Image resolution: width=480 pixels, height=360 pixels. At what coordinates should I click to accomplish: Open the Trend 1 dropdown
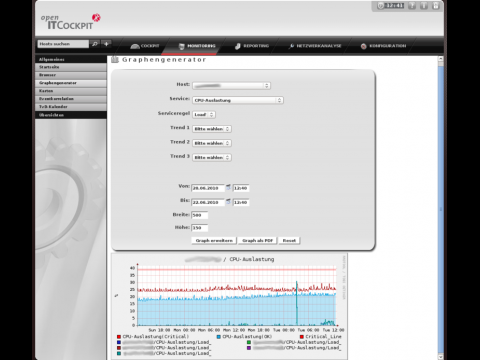(x=212, y=129)
